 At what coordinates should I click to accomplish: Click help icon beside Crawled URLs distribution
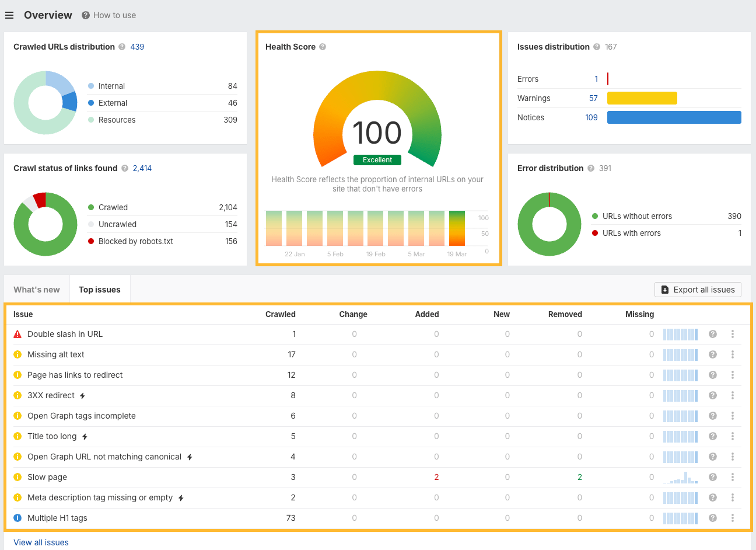tap(122, 47)
